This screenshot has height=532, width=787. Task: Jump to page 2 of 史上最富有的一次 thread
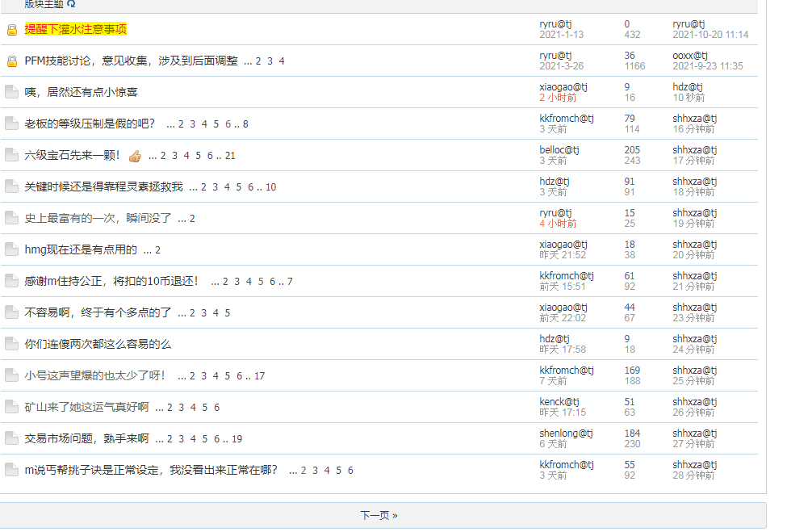click(192, 219)
